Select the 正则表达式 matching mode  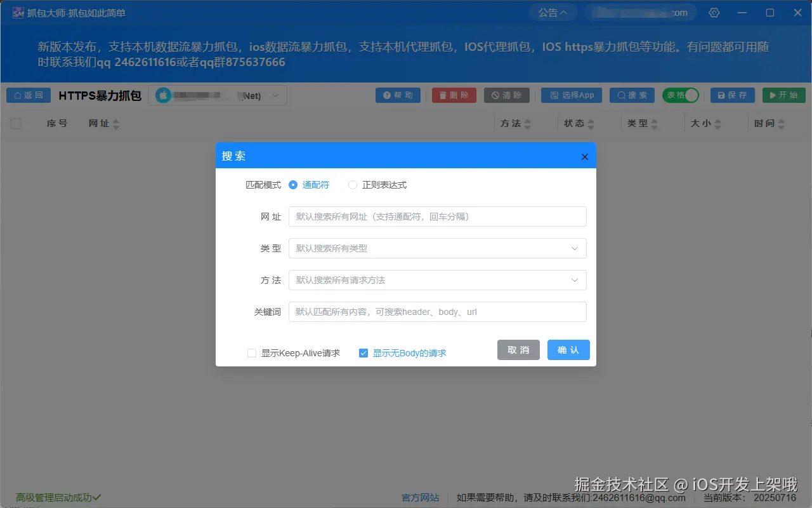tap(353, 185)
